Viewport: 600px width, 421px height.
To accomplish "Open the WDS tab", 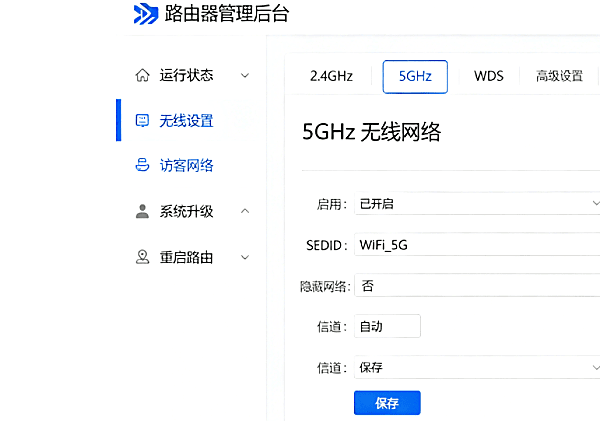I will (x=489, y=76).
